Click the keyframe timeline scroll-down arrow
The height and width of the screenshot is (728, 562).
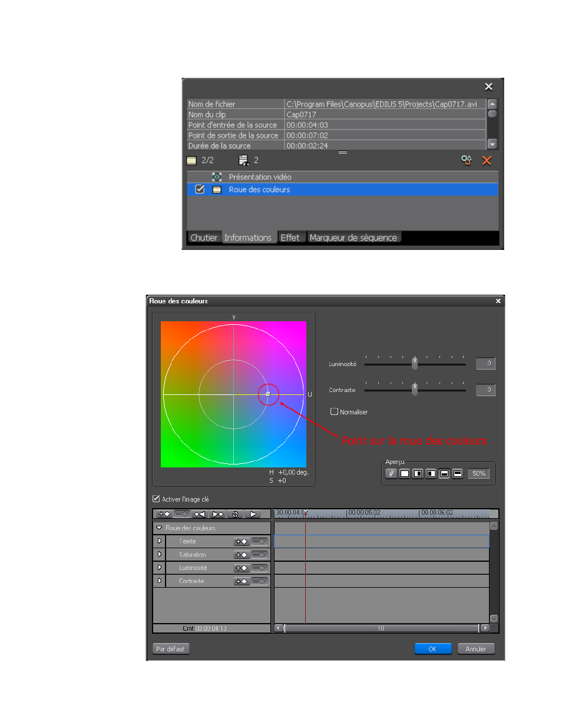pyautogui.click(x=494, y=619)
